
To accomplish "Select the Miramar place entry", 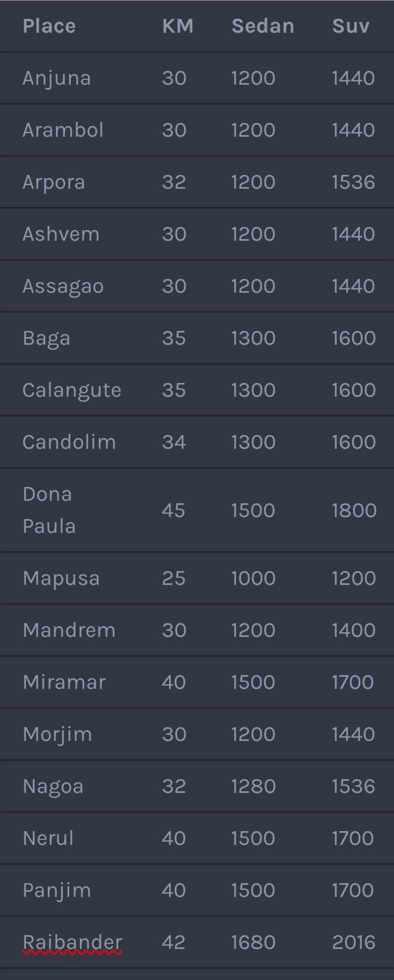I will point(64,682).
